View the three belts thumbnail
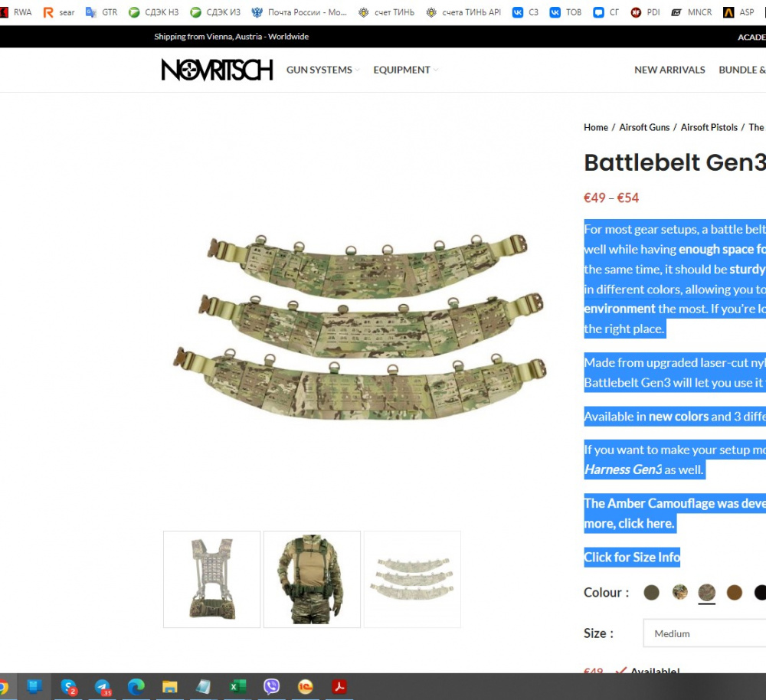 pyautogui.click(x=412, y=579)
